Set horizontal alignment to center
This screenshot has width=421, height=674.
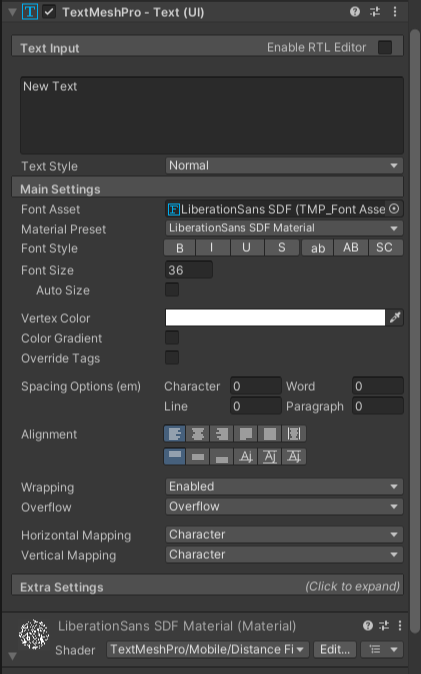(198, 434)
